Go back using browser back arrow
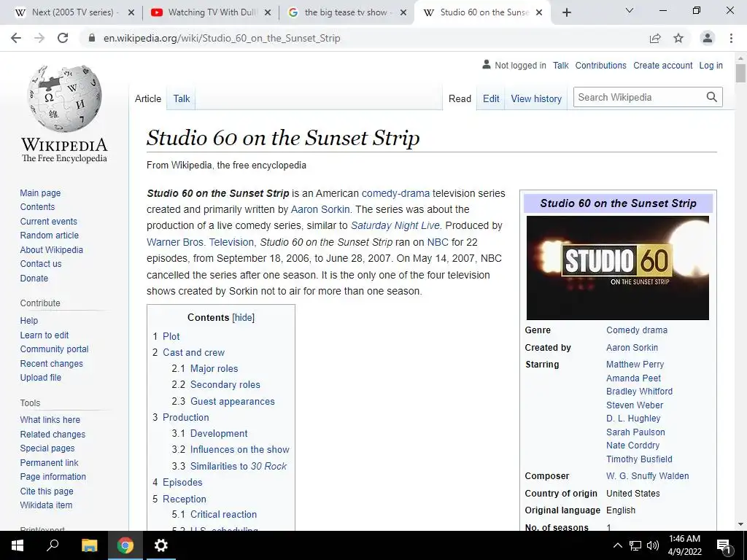Viewport: 747px width, 560px height. point(16,38)
